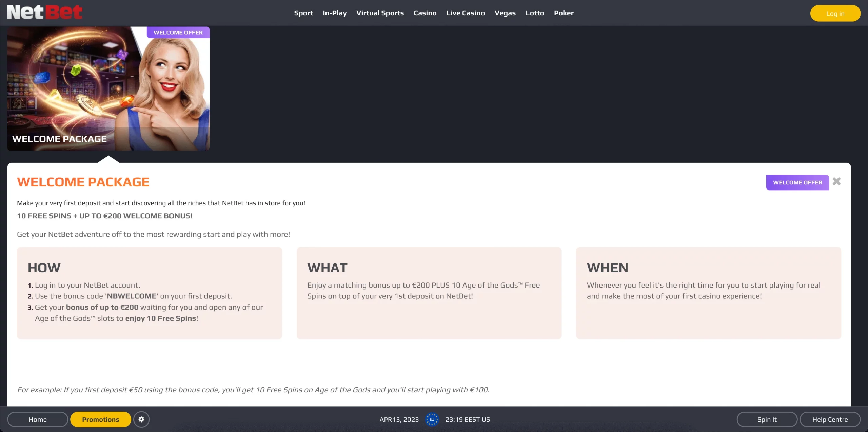Click the Home button
This screenshot has height=432, width=868.
(x=38, y=419)
